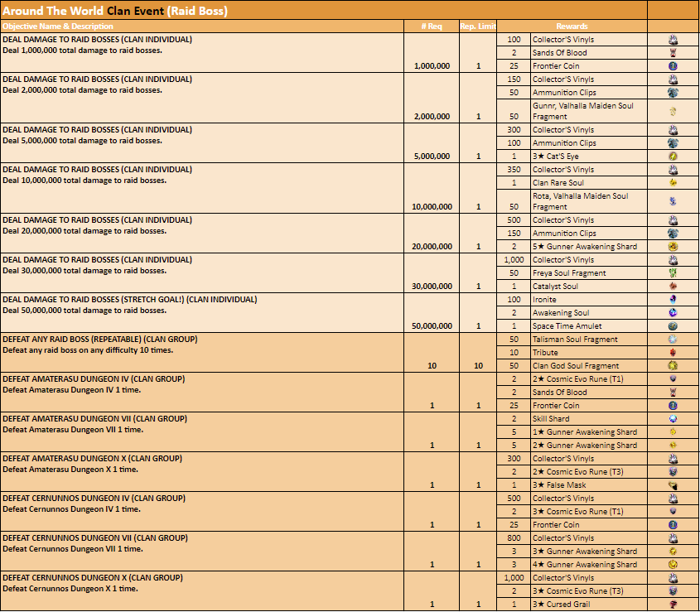This screenshot has width=700, height=612.
Task: Click the Awakening Soul reward icon
Action: 673,313
